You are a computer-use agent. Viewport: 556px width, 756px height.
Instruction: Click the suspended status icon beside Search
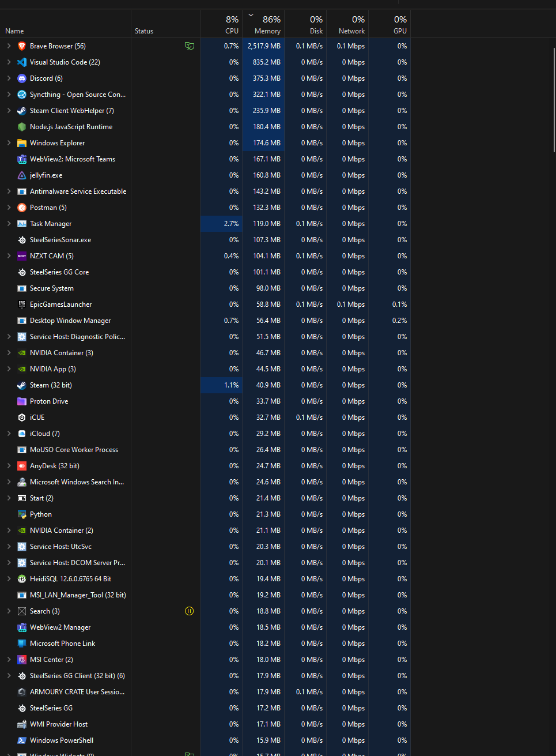tap(189, 611)
